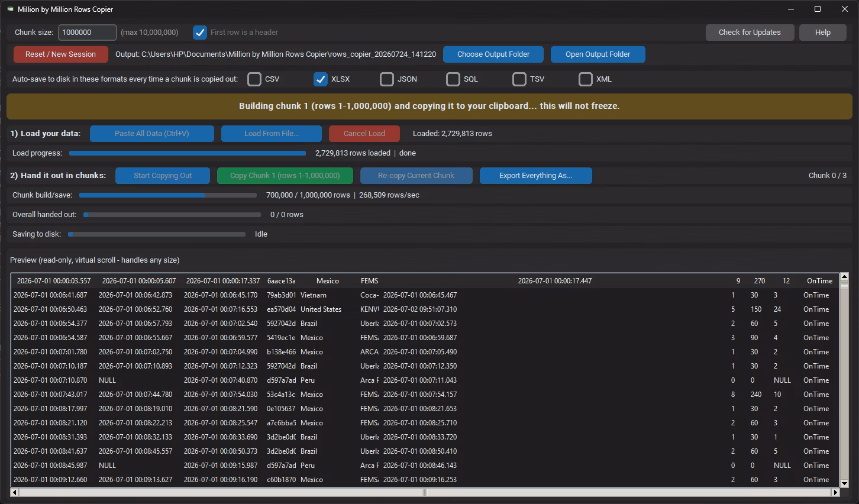
Task: Enable TSV auto-save format
Action: pyautogui.click(x=519, y=79)
